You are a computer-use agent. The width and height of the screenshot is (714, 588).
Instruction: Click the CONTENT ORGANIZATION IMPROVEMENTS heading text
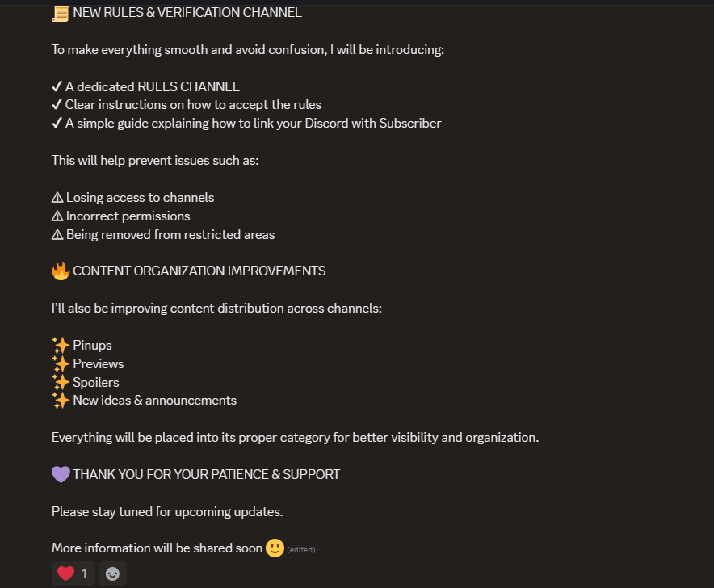pos(199,271)
